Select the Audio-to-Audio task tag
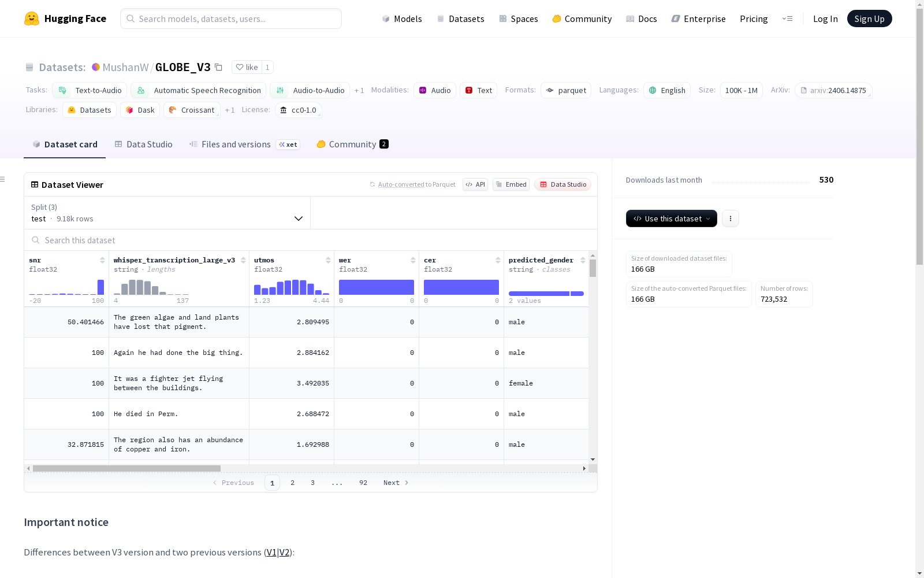Screen dimensions: 924x578 tap(310, 90)
